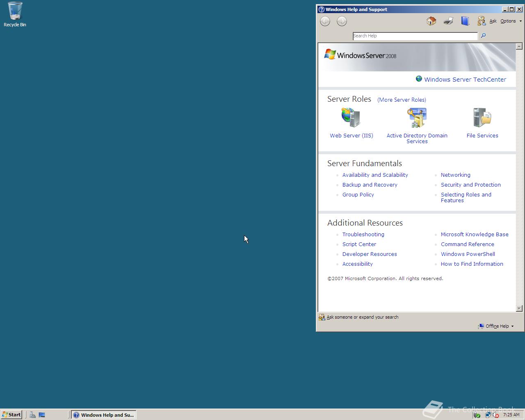Open Script Center link
525x420 pixels.
(359, 244)
